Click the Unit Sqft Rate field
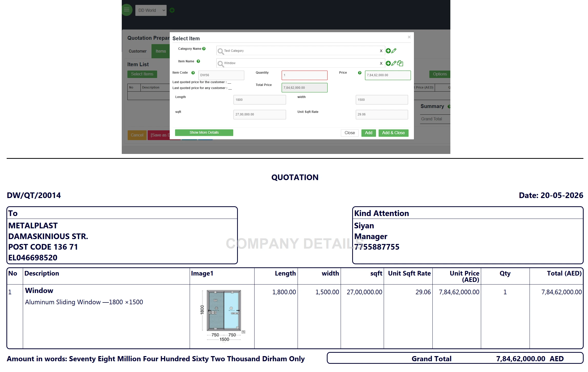The width and height of the screenshot is (588, 372). click(382, 114)
